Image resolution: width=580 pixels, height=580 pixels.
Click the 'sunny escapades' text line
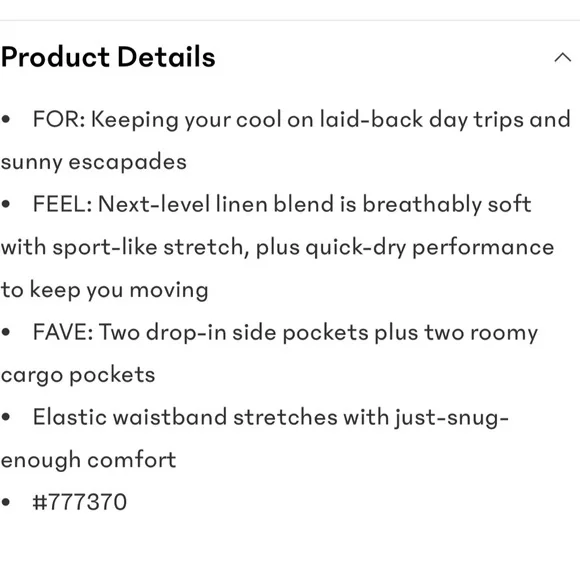coord(94,163)
